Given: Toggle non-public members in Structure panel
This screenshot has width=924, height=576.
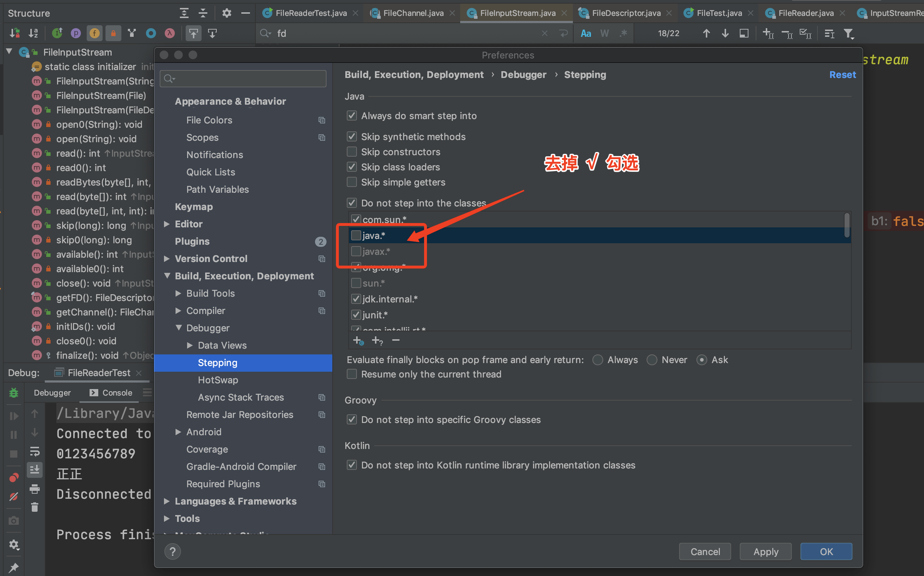Looking at the screenshot, I should coord(113,33).
